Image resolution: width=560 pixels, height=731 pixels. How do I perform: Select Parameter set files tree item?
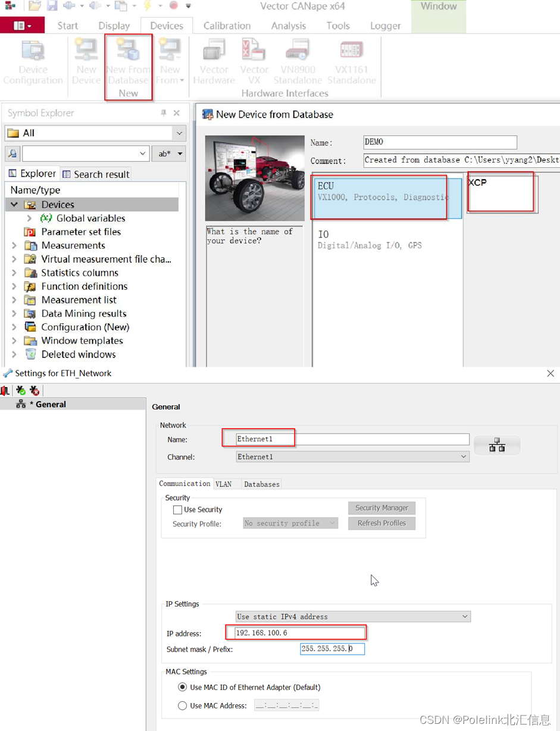(x=81, y=232)
